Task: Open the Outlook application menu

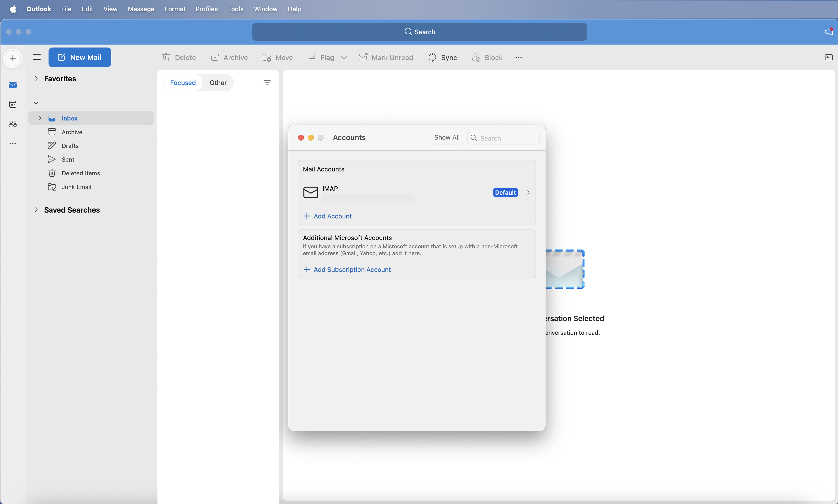Action: click(39, 9)
